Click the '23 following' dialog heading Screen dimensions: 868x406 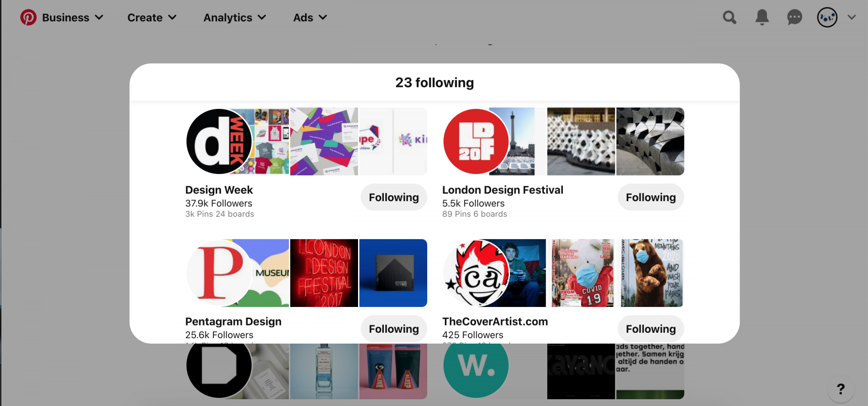pos(434,83)
